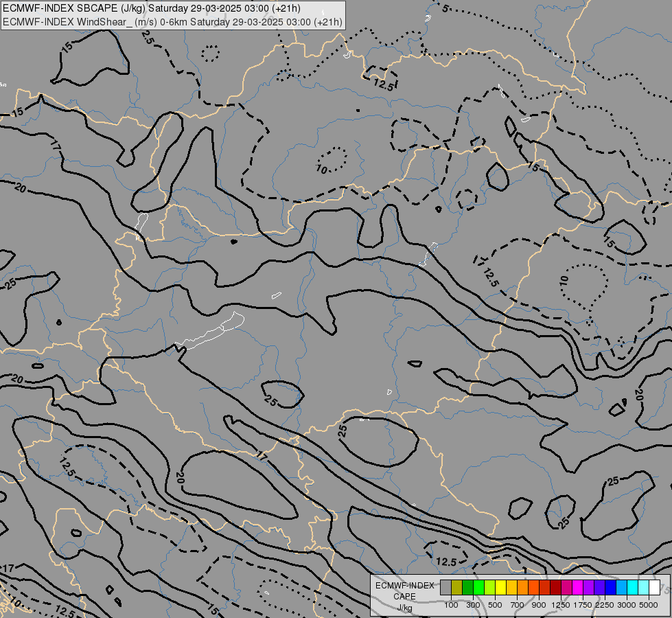The height and width of the screenshot is (618, 672).
Task: Click the amber legend swatch above 700
Action: click(511, 587)
